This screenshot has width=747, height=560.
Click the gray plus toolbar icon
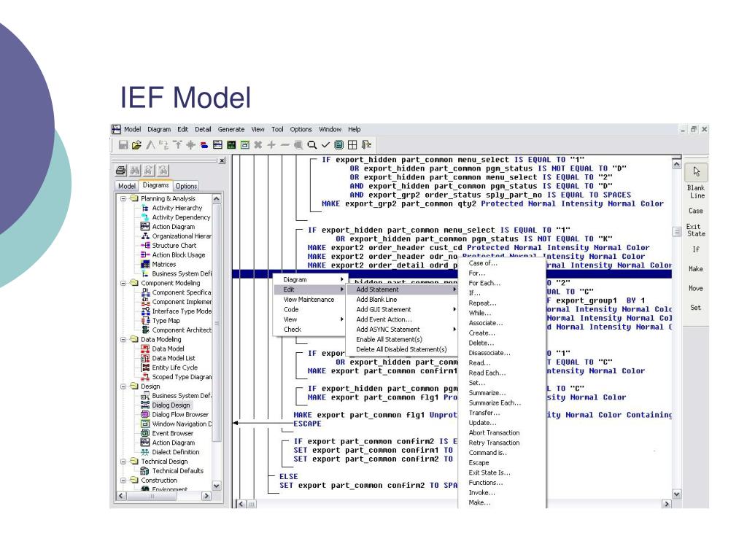271,145
